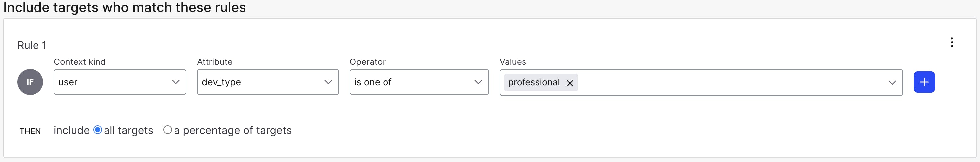
Task: Click the "Context kind" field label
Action: 80,62
